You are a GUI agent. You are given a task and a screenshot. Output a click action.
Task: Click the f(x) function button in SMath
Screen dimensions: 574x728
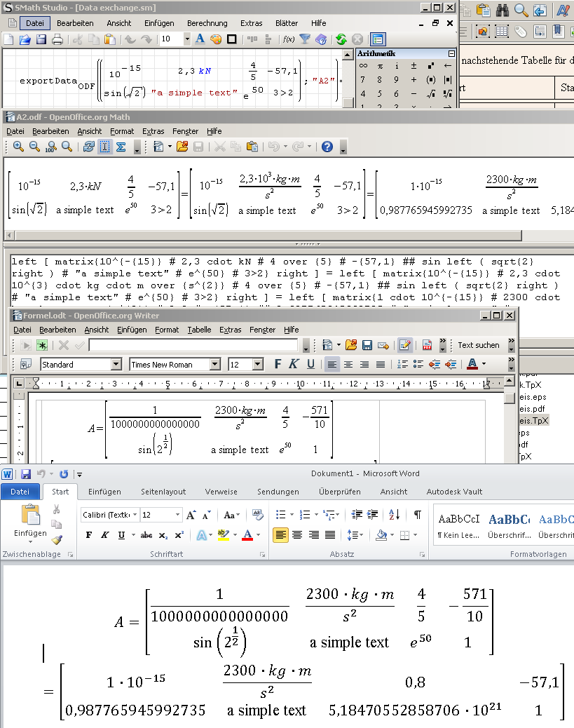pos(288,40)
